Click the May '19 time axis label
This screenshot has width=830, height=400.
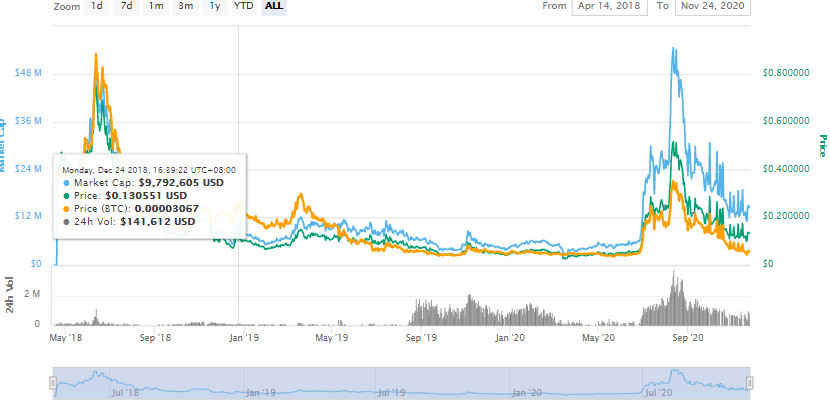coord(331,337)
